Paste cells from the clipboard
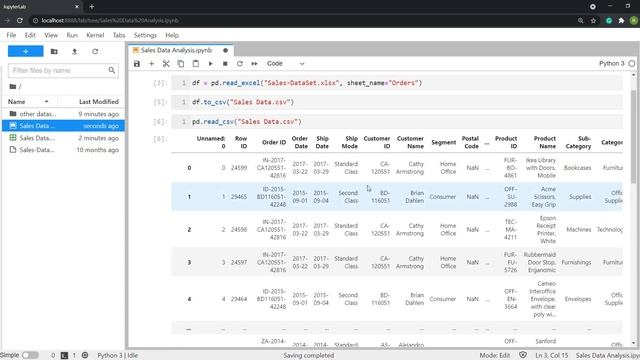 (196, 64)
